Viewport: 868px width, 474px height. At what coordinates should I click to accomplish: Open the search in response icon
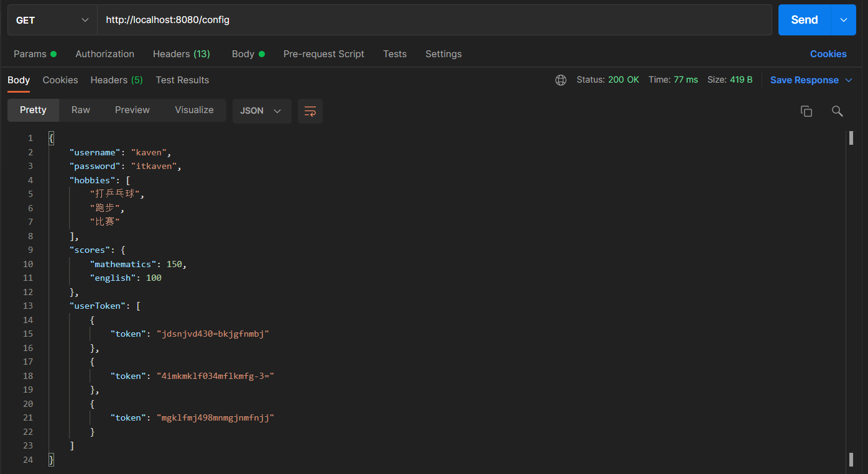(x=837, y=111)
